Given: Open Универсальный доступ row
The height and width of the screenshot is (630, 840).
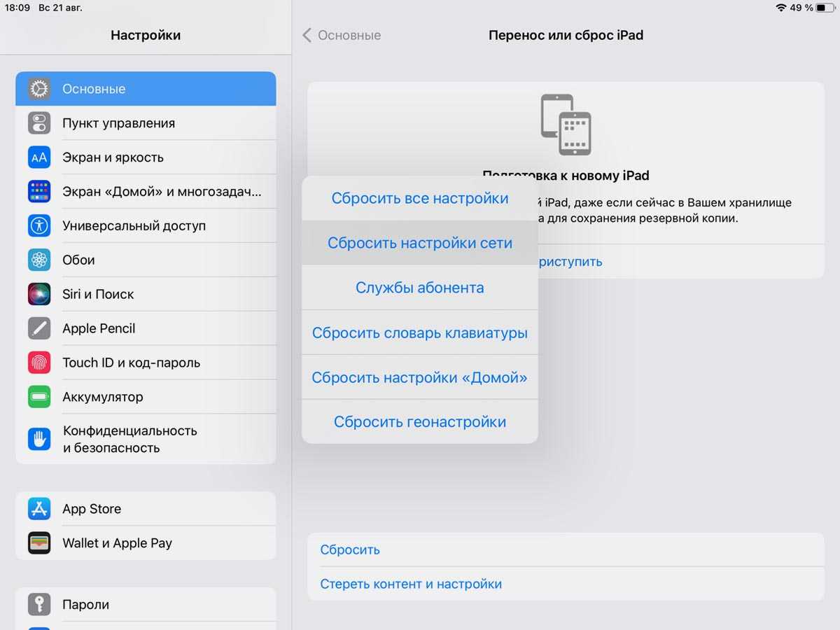Looking at the screenshot, I should coord(146,225).
